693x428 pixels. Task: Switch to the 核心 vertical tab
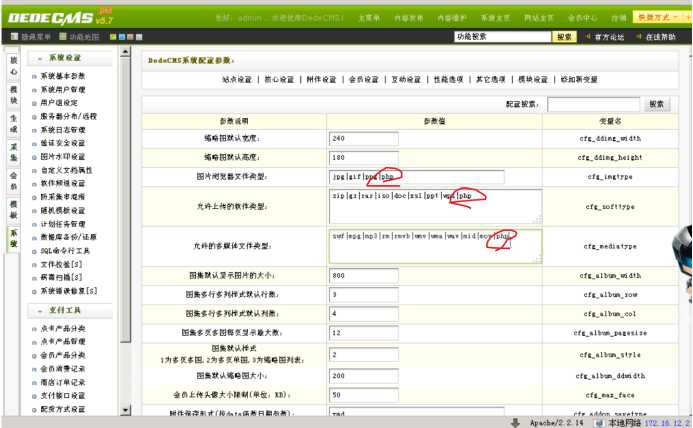[x=14, y=66]
